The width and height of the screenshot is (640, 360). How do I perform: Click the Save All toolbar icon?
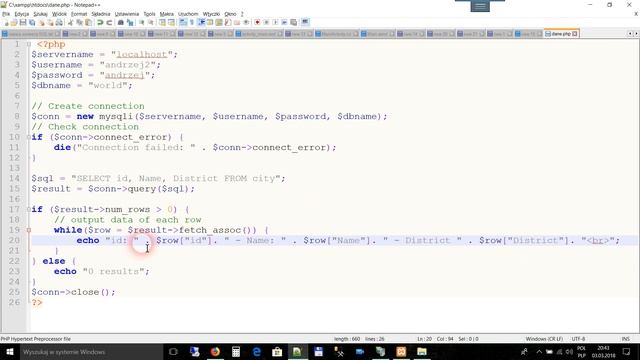32,22
